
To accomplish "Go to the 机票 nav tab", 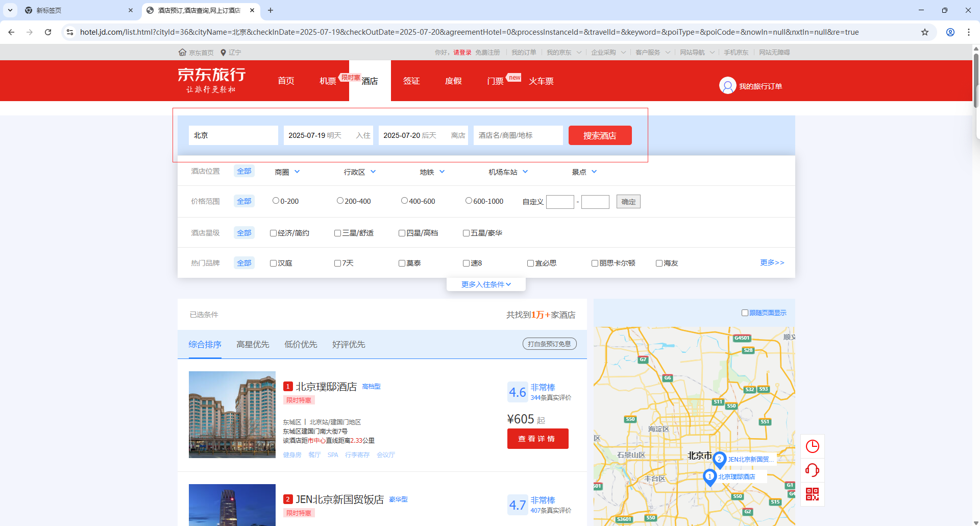I will coord(328,81).
